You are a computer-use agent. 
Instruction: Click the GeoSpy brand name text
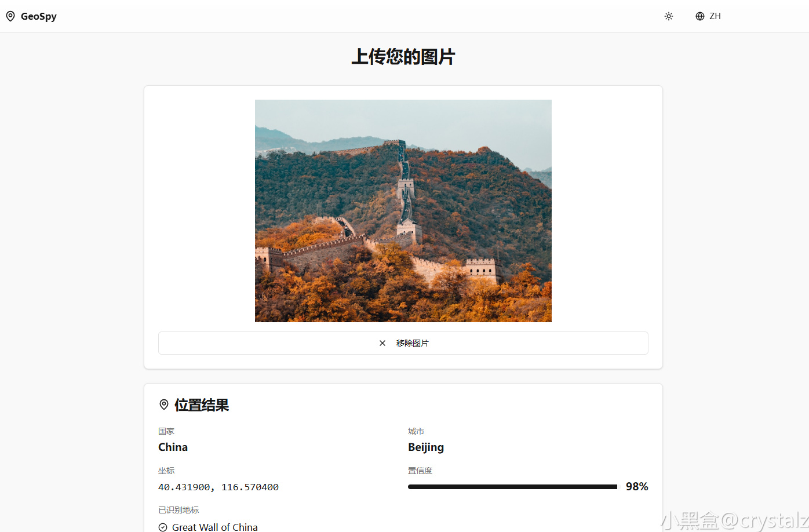tap(39, 16)
